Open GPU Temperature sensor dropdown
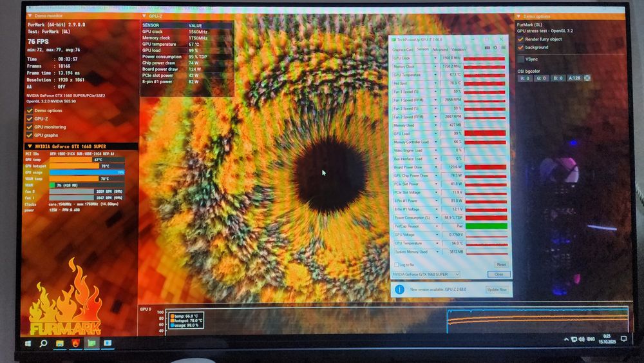 (435, 75)
